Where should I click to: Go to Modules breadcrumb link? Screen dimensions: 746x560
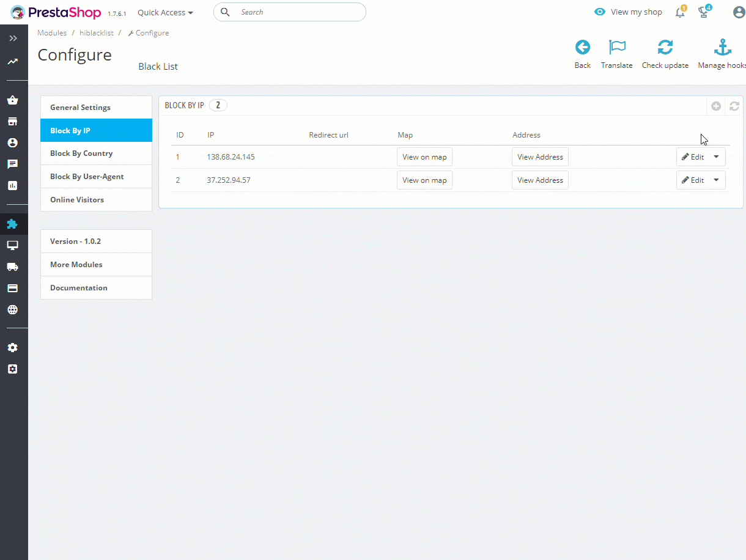pyautogui.click(x=52, y=33)
